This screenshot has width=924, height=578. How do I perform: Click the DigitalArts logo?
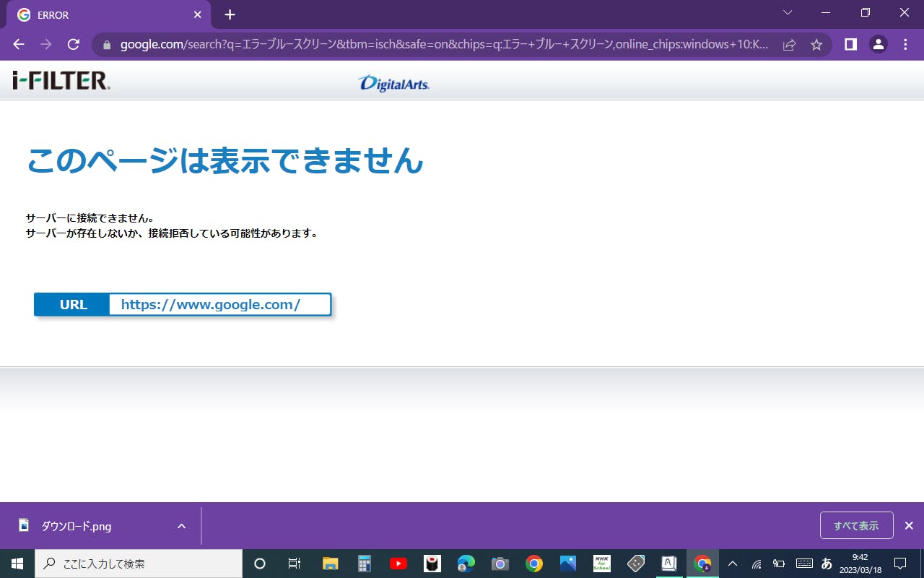[x=393, y=84]
